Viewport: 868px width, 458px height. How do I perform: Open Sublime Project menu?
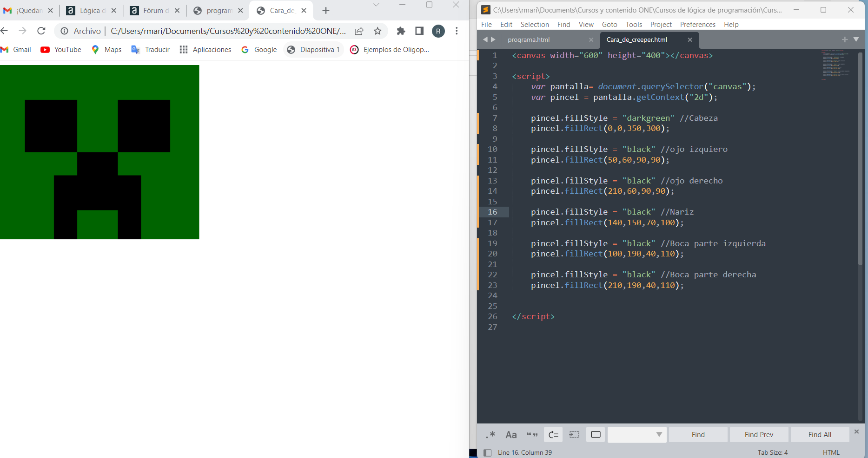coord(661,25)
